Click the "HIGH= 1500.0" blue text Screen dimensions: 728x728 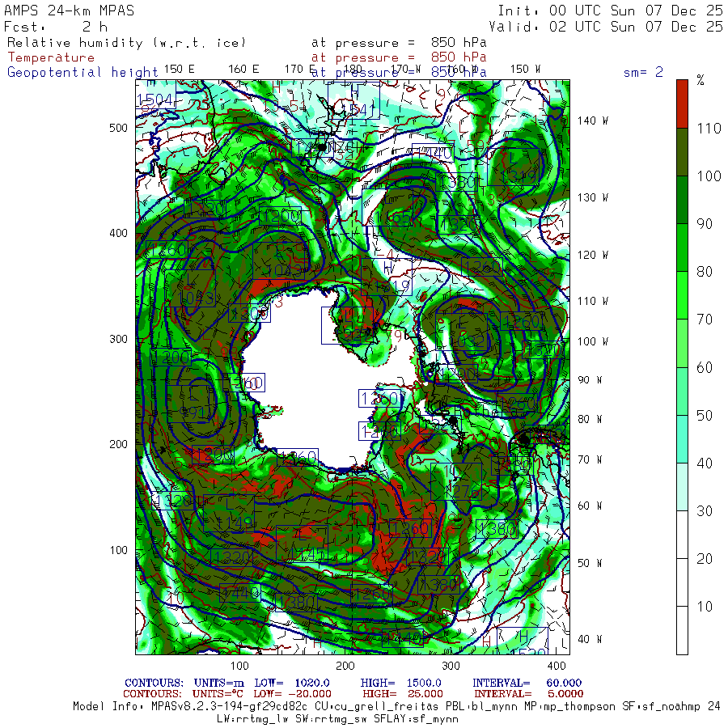point(400,683)
